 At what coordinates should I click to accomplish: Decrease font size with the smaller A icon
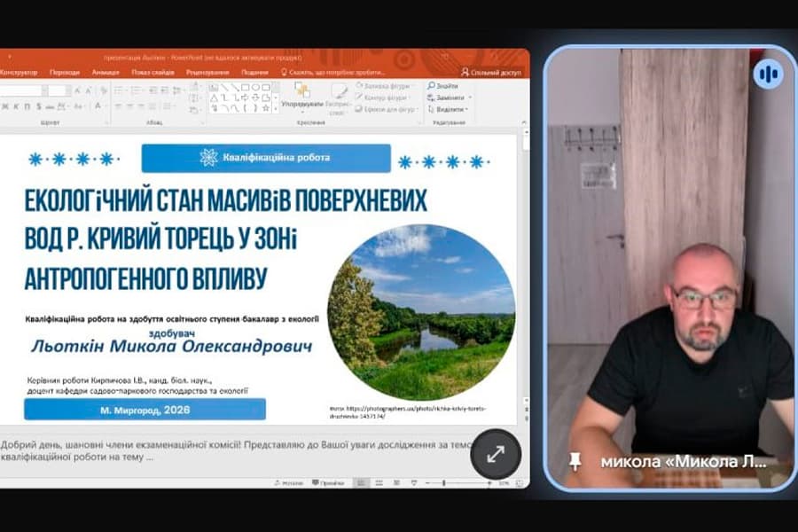[89, 90]
